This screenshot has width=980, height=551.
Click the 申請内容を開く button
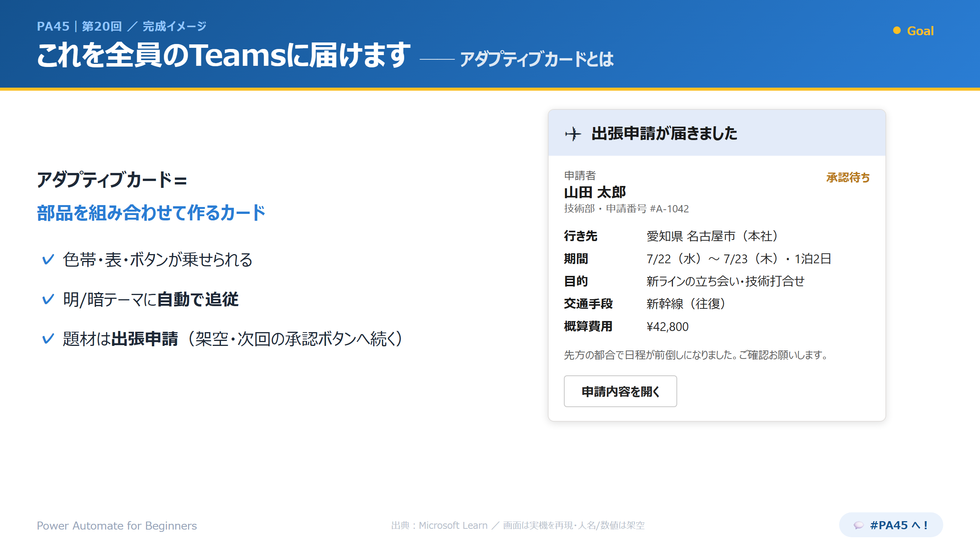[620, 391]
